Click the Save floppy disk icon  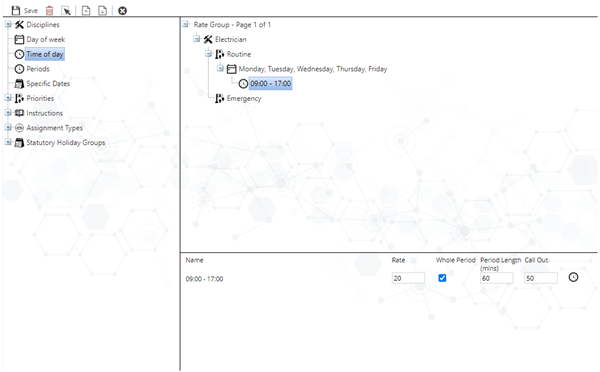tap(16, 10)
